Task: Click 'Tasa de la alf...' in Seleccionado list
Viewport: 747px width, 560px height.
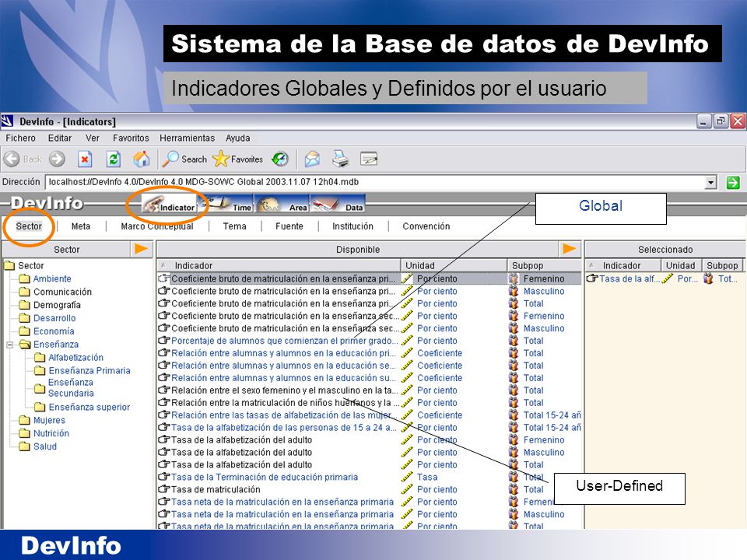Action: (x=630, y=278)
